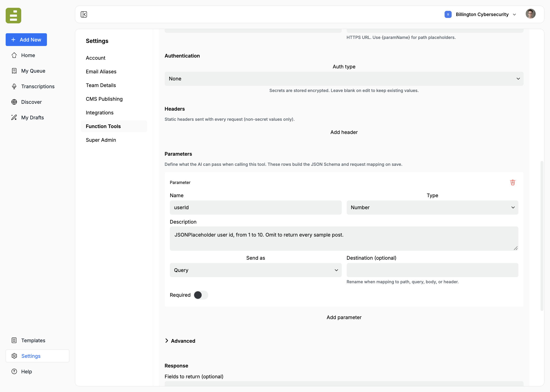Click the Transcriptions microphone icon
The width and height of the screenshot is (550, 392).
[14, 86]
